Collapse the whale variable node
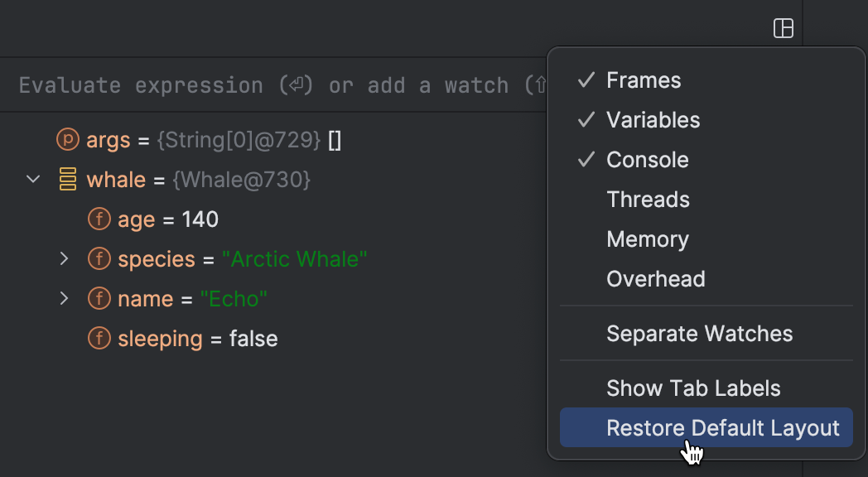This screenshot has height=477, width=868. (x=32, y=179)
